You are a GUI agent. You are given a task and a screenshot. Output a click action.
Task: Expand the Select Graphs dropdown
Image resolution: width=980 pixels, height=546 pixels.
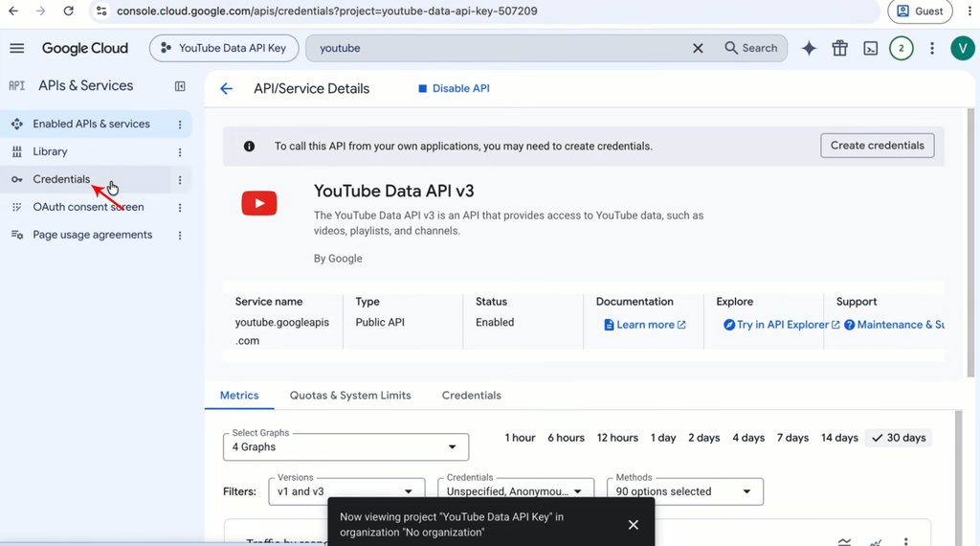click(345, 446)
